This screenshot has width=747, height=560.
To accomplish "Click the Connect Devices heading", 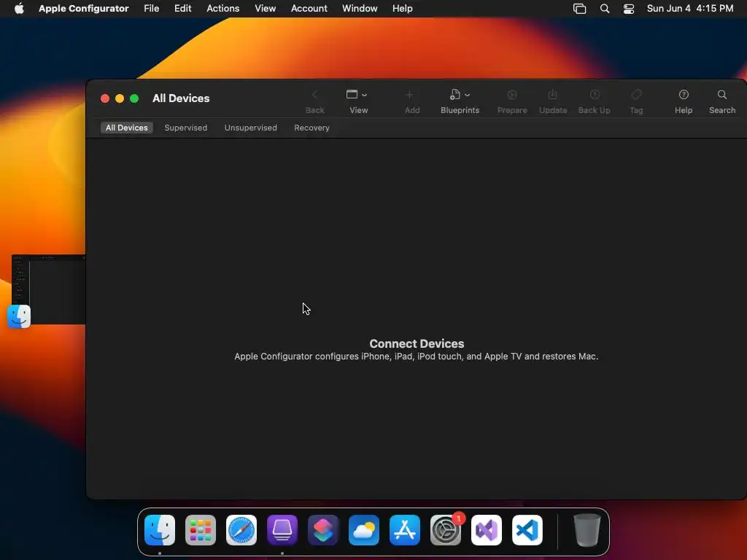I will tap(417, 343).
